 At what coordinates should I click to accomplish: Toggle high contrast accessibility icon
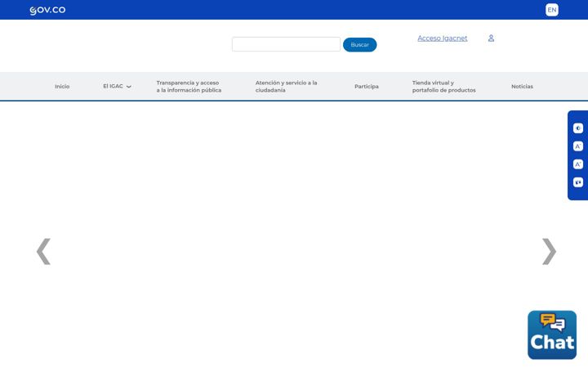(x=578, y=128)
